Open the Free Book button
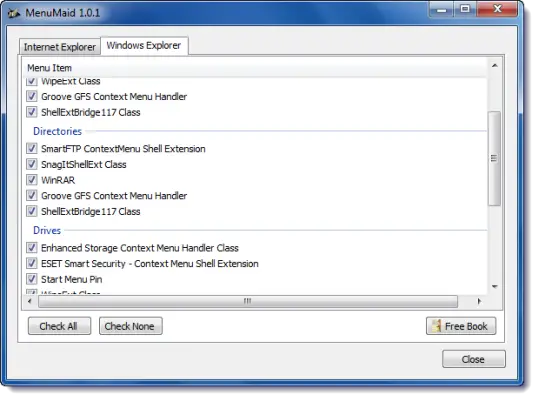The image size is (537, 399). coord(461,326)
